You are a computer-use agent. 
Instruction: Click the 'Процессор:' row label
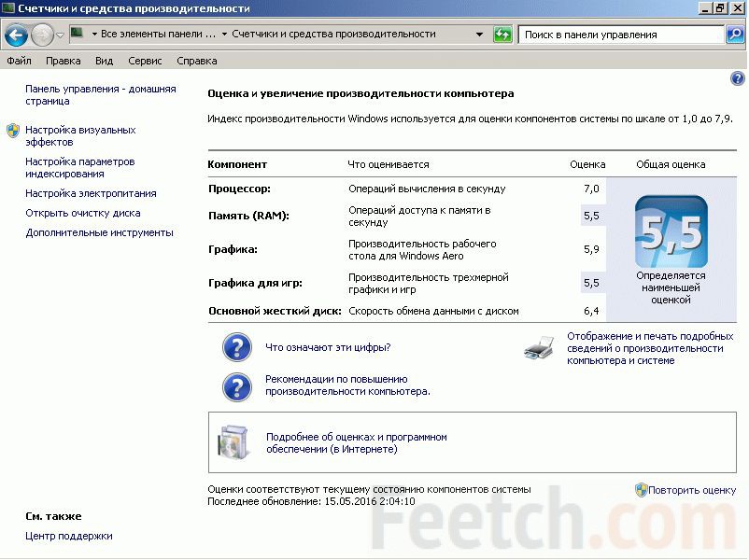point(239,189)
